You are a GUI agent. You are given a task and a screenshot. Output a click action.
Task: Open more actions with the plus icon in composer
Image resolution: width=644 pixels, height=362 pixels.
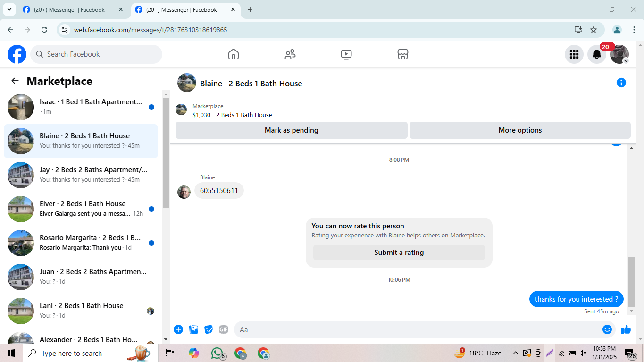pos(178,329)
